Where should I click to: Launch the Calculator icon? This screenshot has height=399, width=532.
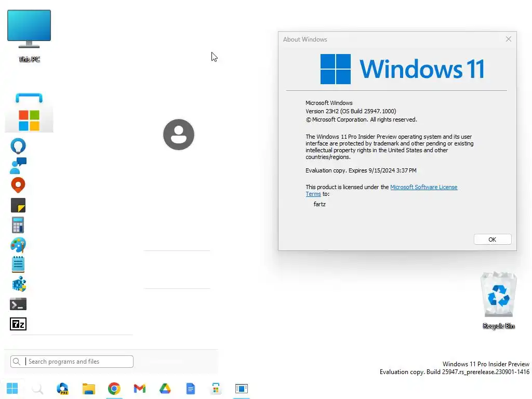(x=18, y=225)
